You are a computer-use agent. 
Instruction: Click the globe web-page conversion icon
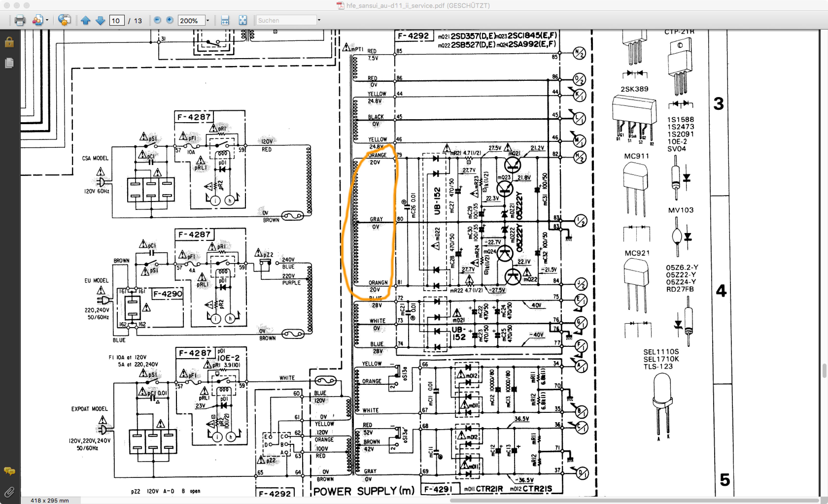pos(64,20)
